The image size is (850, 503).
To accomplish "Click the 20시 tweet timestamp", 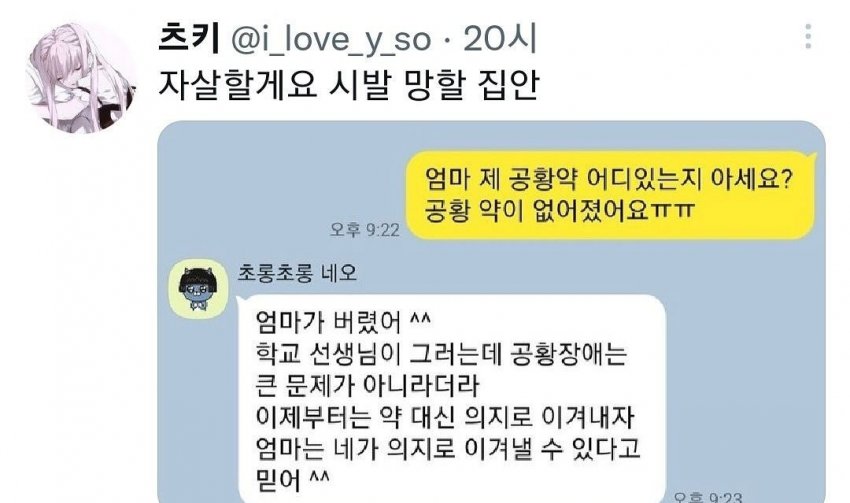I will (499, 38).
